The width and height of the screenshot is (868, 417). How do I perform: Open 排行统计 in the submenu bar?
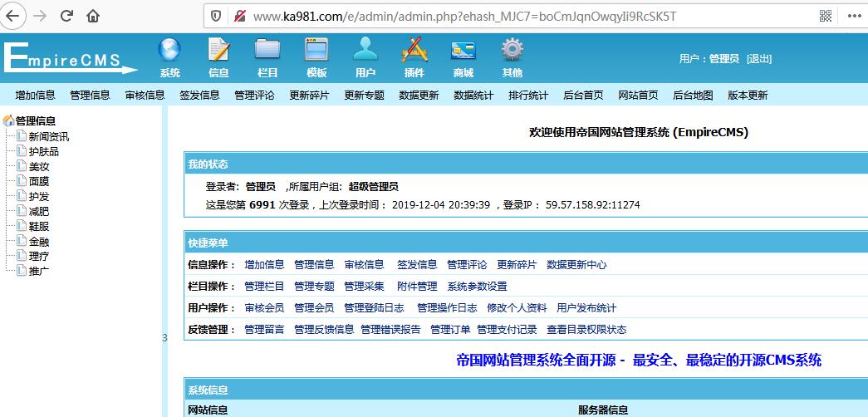pos(528,96)
